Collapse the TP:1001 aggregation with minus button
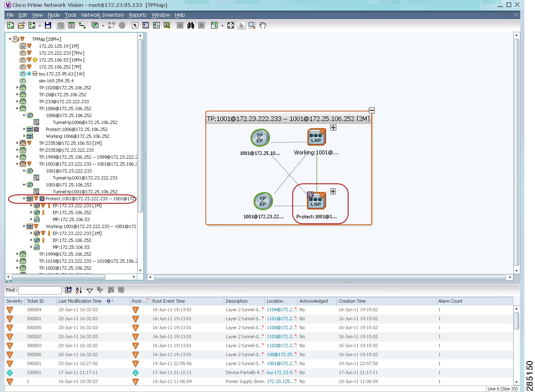Screen dimensions: 535x392 (x=372, y=111)
